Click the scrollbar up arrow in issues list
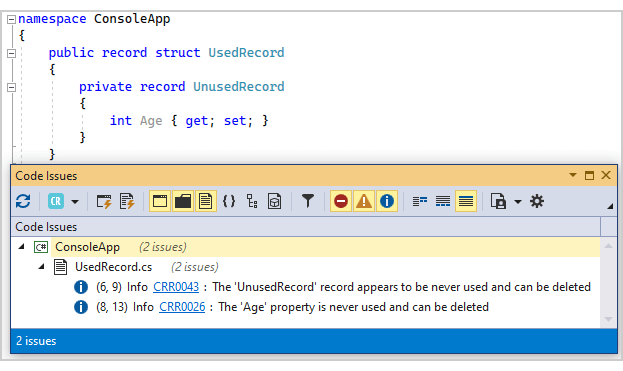 click(x=608, y=246)
